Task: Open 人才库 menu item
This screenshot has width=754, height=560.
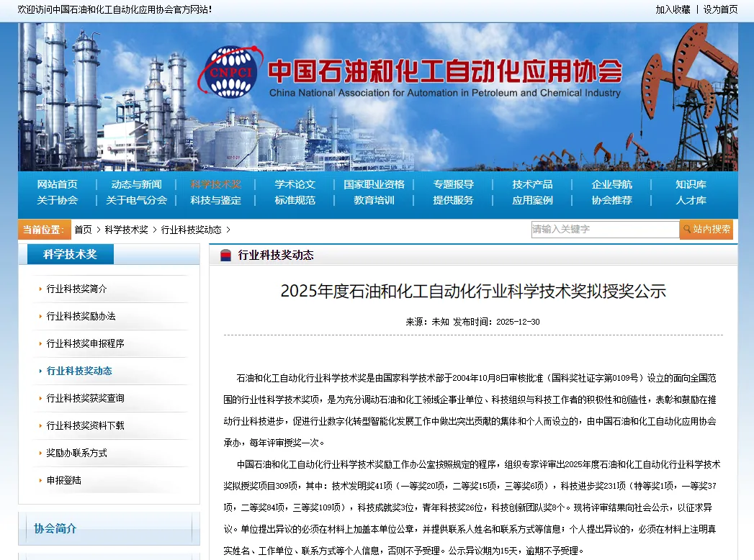Action: click(x=691, y=200)
